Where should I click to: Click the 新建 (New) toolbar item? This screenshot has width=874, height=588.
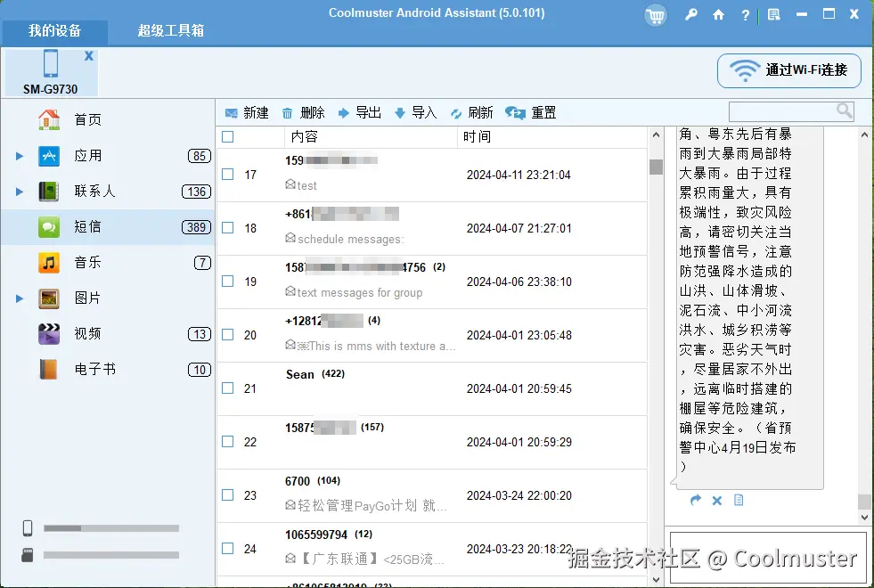(245, 112)
